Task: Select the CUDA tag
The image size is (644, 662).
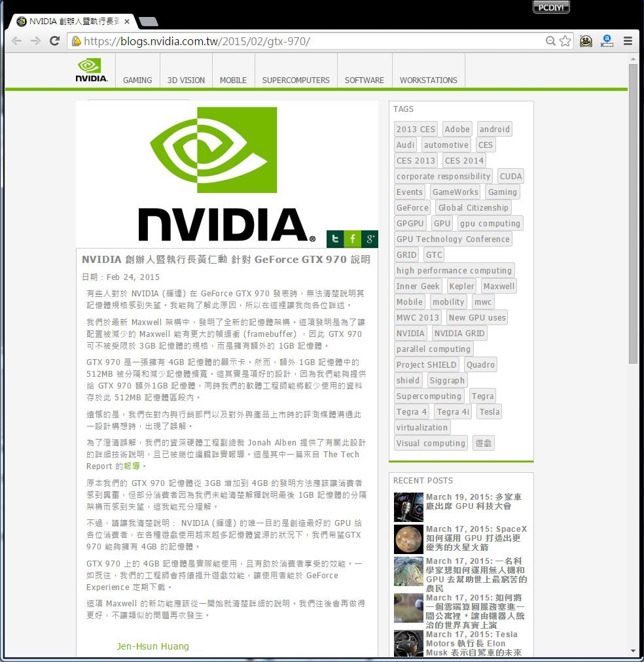Action: point(511,176)
